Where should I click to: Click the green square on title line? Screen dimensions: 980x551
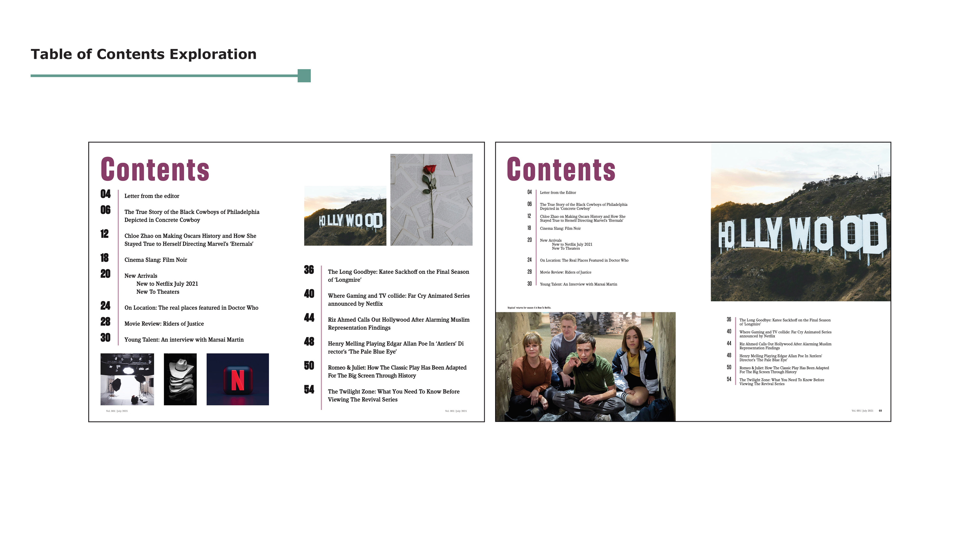click(x=304, y=76)
